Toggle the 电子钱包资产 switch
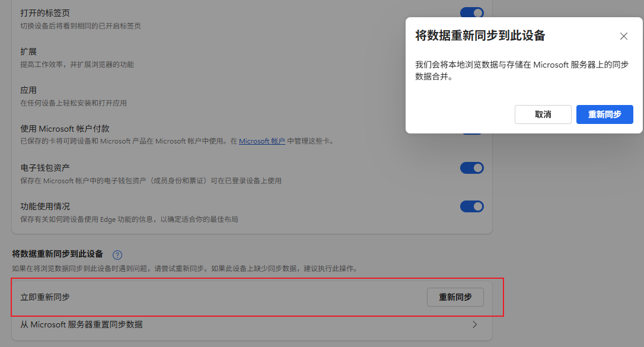644x347 pixels. [472, 167]
